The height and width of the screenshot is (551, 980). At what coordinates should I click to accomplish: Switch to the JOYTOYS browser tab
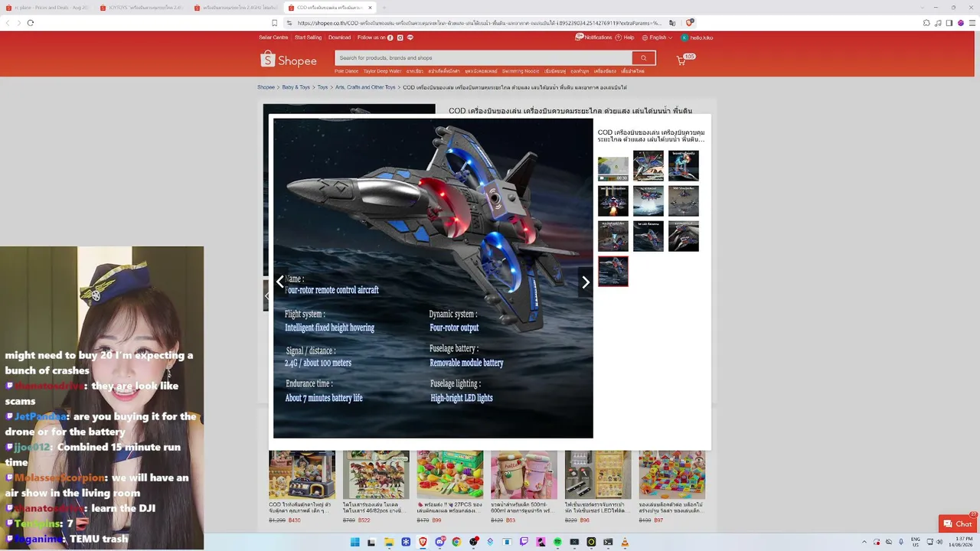tap(142, 8)
